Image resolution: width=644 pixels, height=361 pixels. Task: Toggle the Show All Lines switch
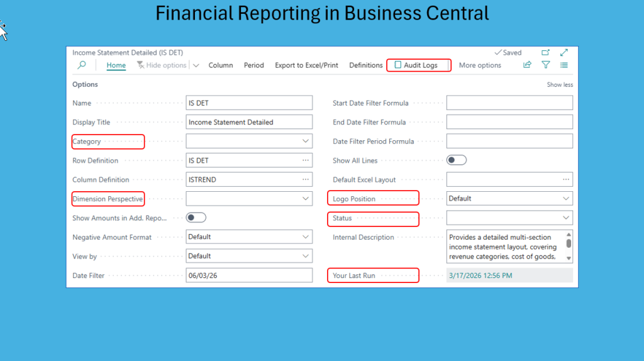457,160
